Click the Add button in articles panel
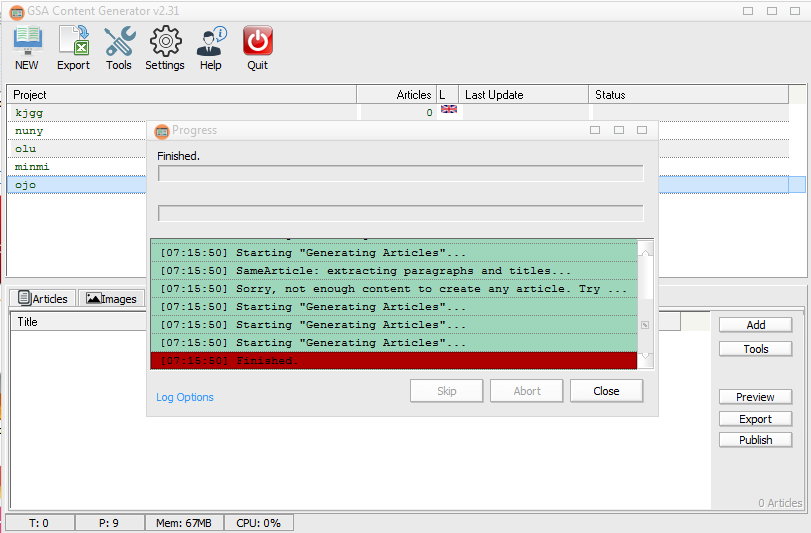Viewport: 811px width, 533px height. (755, 325)
